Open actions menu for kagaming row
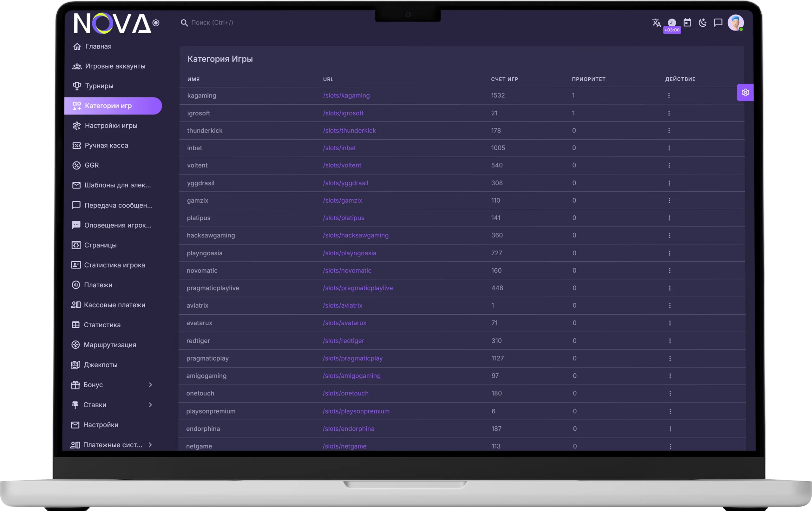Image resolution: width=812 pixels, height=511 pixels. [669, 95]
